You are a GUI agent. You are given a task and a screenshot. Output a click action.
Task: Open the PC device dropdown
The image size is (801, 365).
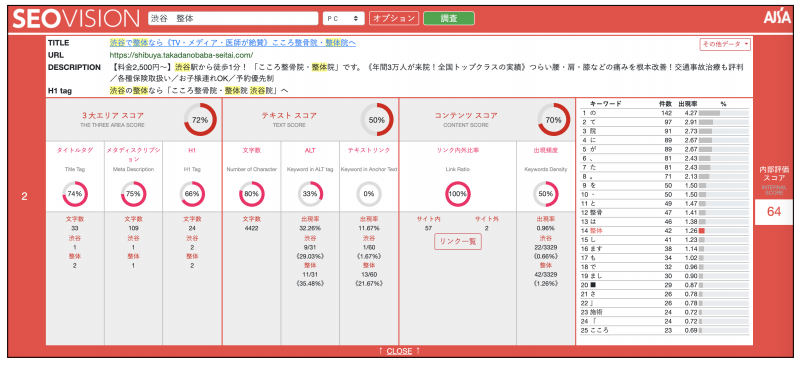(343, 18)
